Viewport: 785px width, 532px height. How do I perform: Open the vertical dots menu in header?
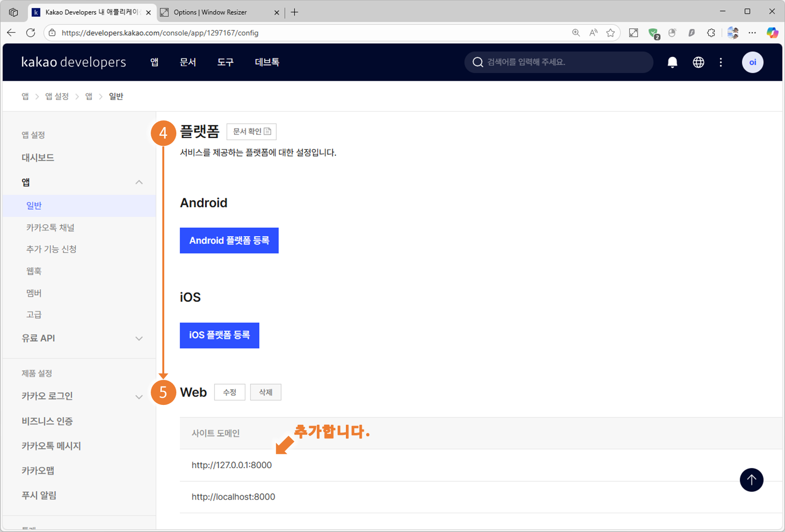pos(721,62)
